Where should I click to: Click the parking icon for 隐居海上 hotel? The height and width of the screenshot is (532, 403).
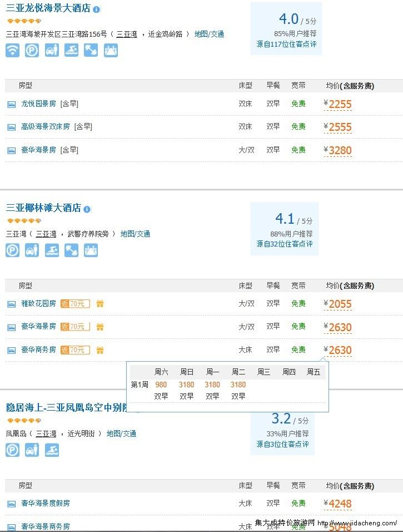12,450
